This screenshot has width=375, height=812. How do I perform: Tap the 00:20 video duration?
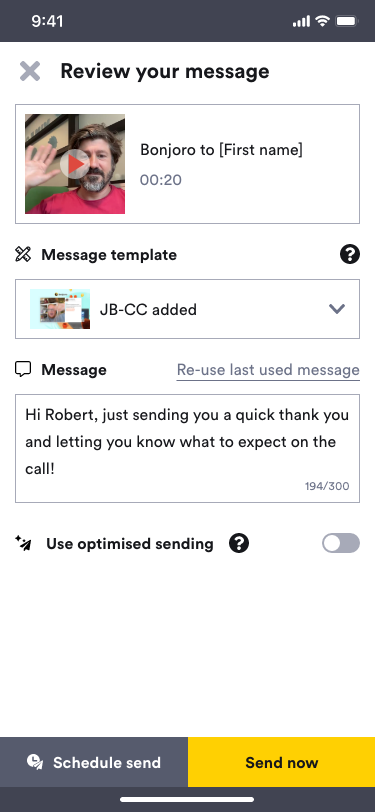click(x=161, y=180)
